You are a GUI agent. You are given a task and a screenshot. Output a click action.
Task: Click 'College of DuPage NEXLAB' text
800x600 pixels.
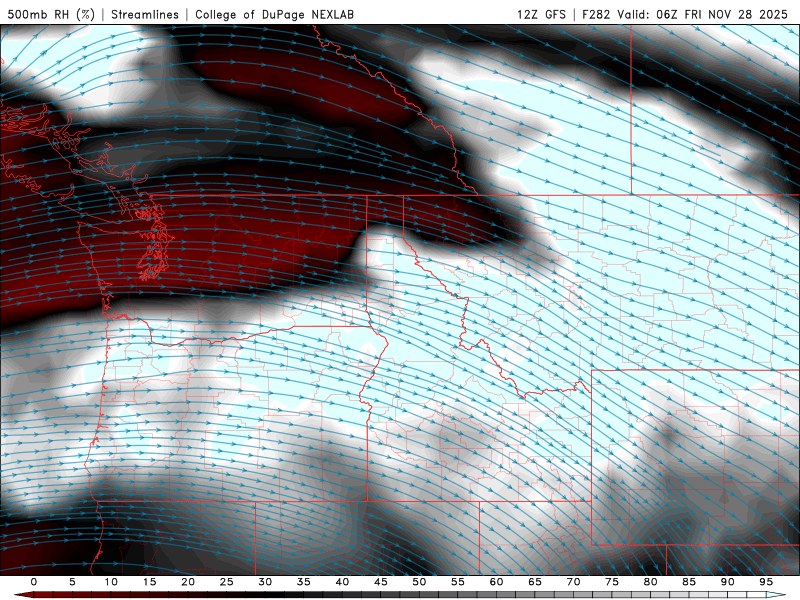[x=274, y=14]
